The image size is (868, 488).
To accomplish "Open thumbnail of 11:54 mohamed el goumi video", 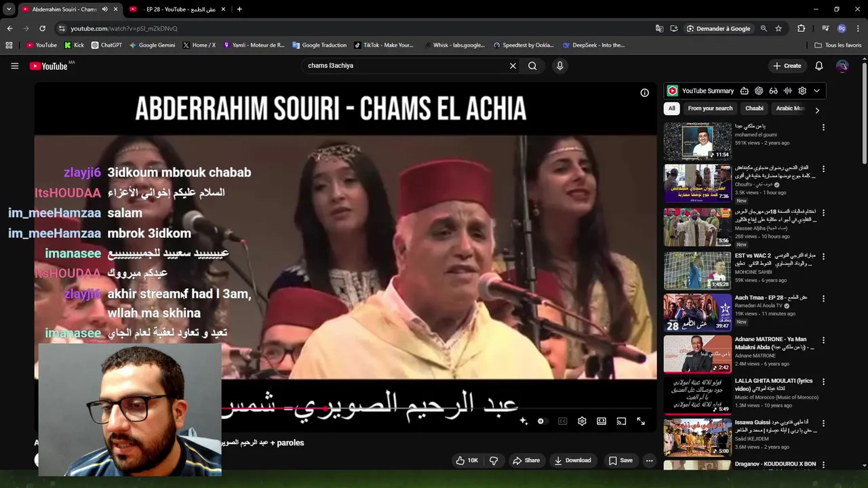I will pos(697,141).
